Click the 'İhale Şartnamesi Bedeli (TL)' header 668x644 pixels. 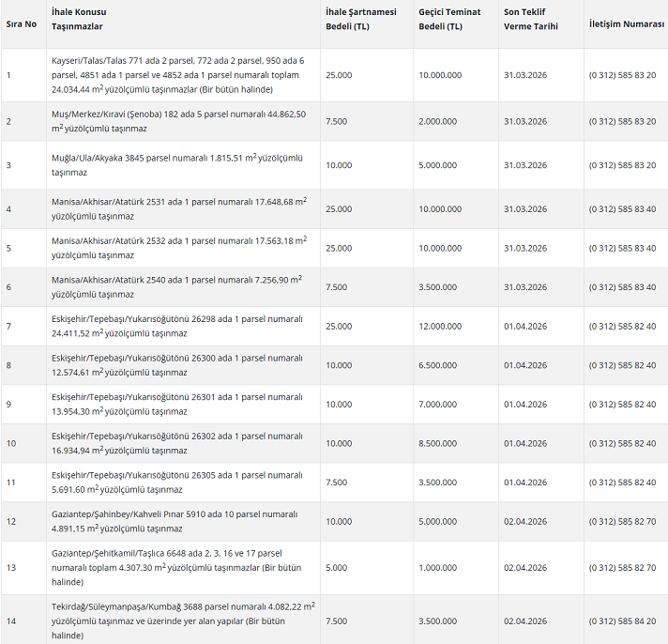point(360,20)
